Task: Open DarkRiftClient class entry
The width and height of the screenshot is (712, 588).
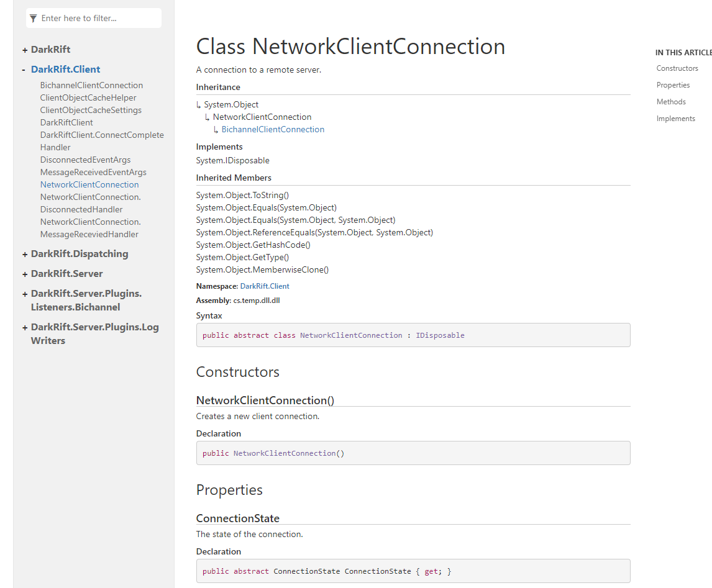Action: coord(66,123)
